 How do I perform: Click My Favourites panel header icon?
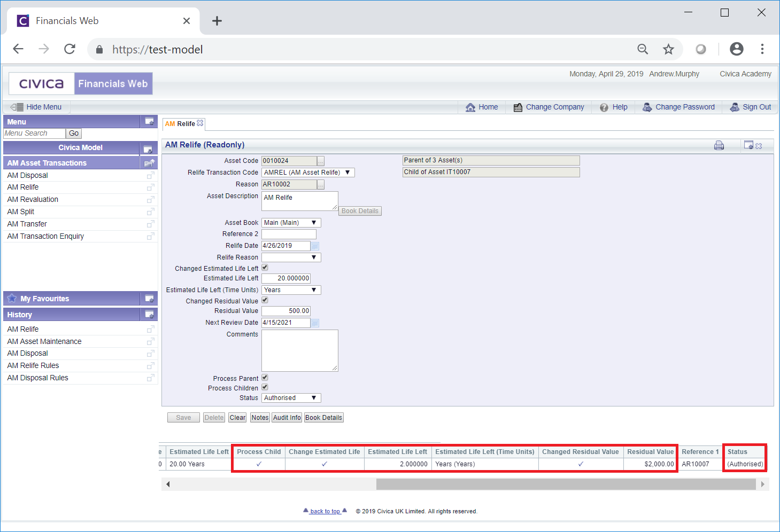149,299
